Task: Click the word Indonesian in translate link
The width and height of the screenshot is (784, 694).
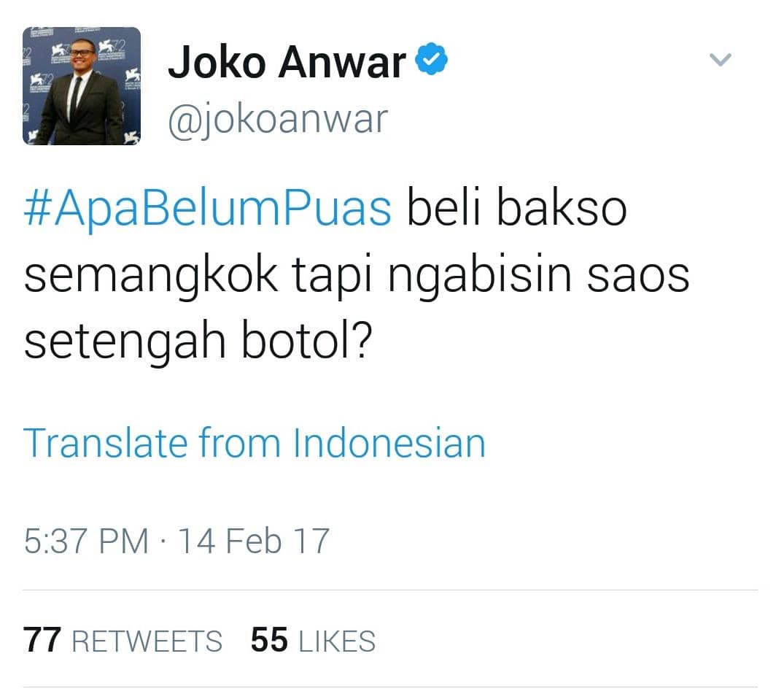Action: click(389, 443)
